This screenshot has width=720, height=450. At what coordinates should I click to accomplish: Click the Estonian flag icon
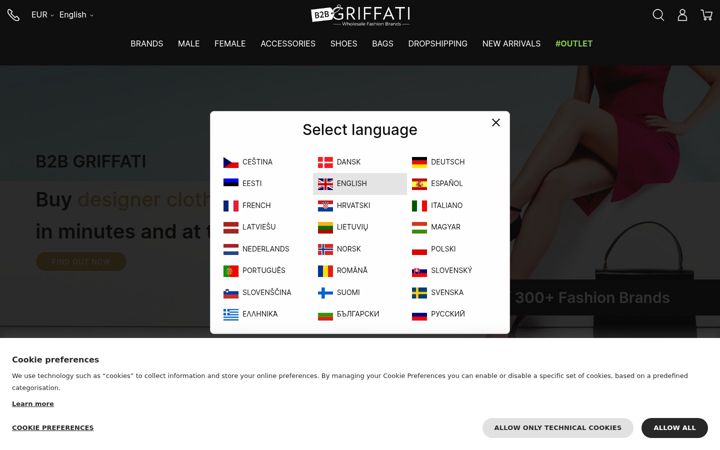(x=231, y=183)
